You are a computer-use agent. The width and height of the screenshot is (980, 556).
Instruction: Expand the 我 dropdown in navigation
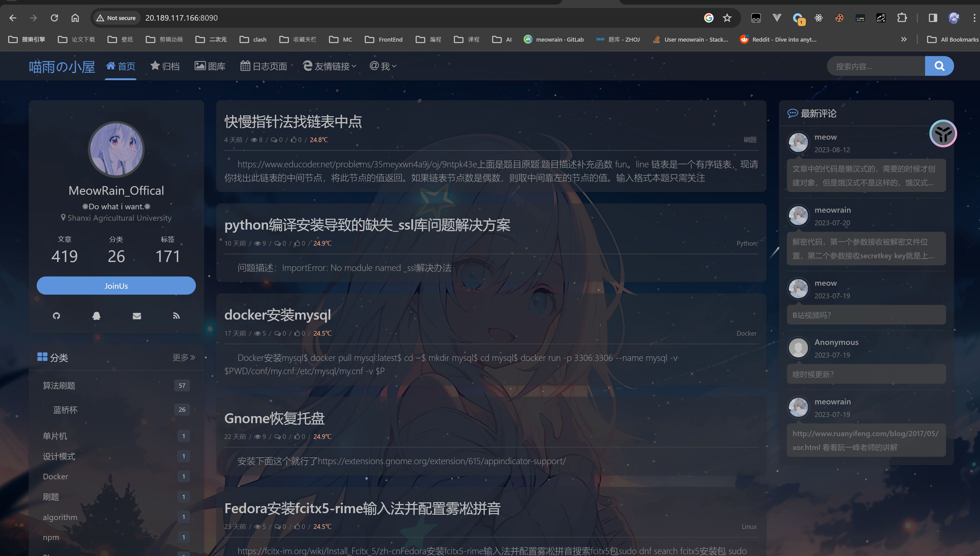pos(383,67)
